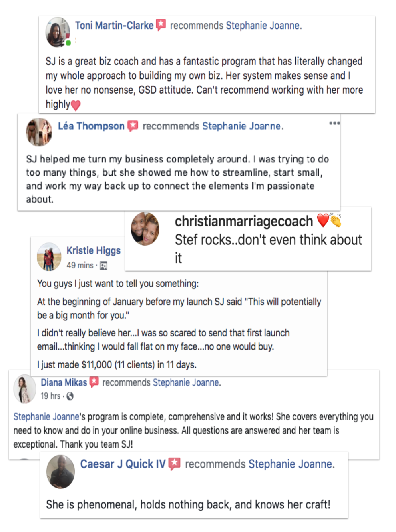
Task: Click the recommendation badge after Caesar J Quick IV
Action: pyautogui.click(x=175, y=464)
